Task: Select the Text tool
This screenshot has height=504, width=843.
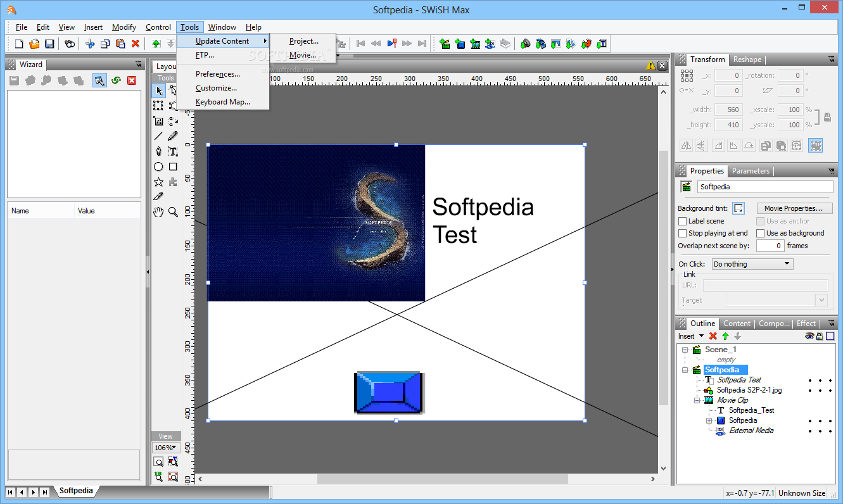Action: point(173,151)
